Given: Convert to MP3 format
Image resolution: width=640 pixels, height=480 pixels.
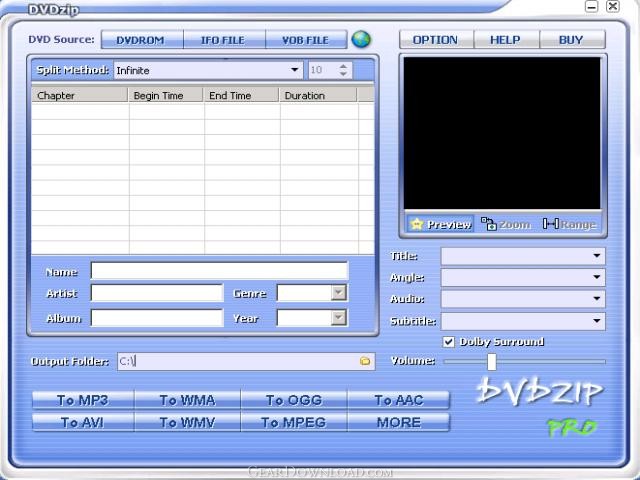Looking at the screenshot, I should point(83,400).
